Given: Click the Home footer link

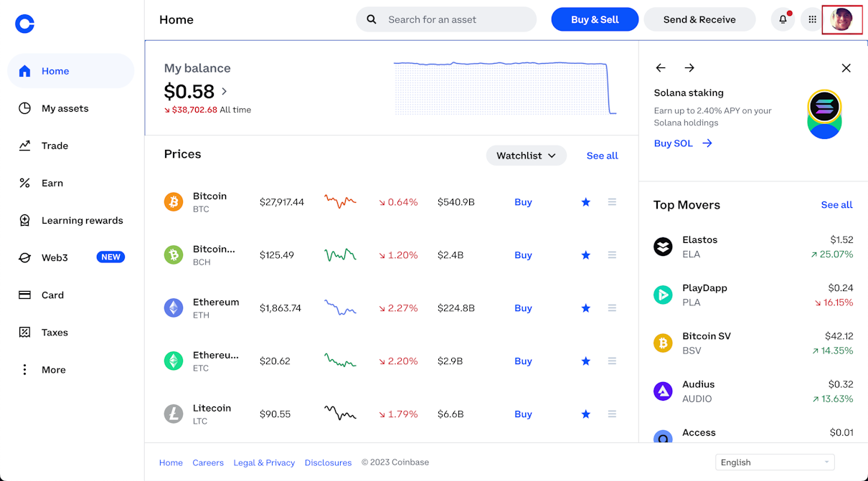Looking at the screenshot, I should pos(171,463).
